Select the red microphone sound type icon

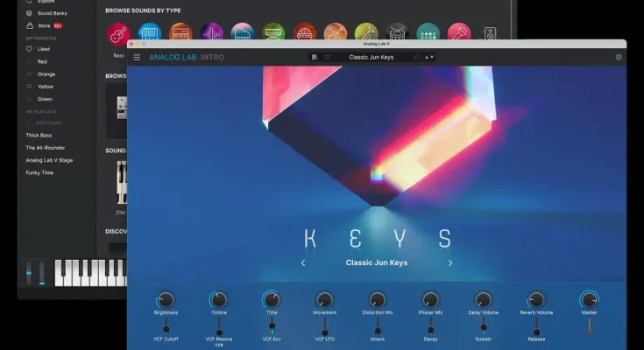(x=459, y=33)
